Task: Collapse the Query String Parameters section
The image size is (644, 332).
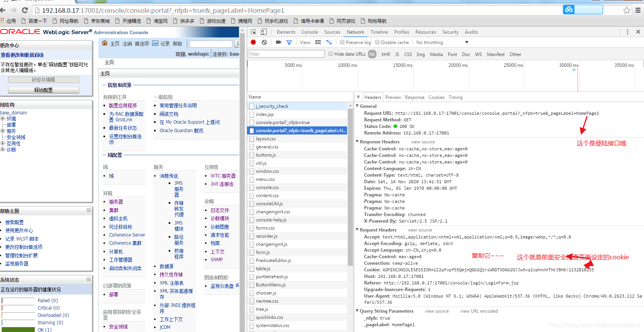Action: (357, 311)
